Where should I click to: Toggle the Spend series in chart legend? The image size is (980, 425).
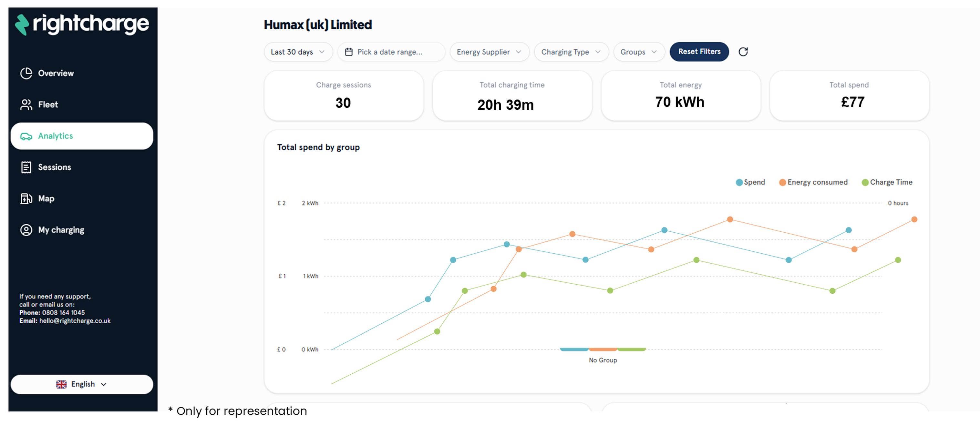coord(750,182)
